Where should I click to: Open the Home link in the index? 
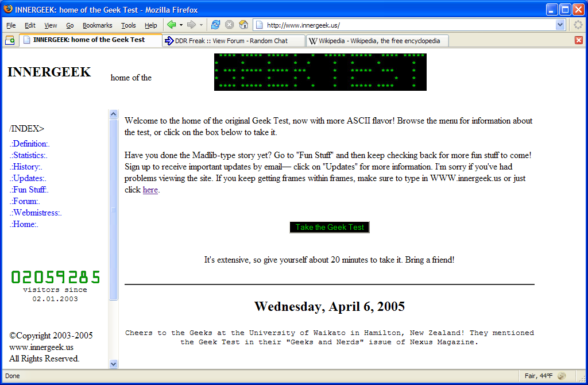pyautogui.click(x=24, y=225)
